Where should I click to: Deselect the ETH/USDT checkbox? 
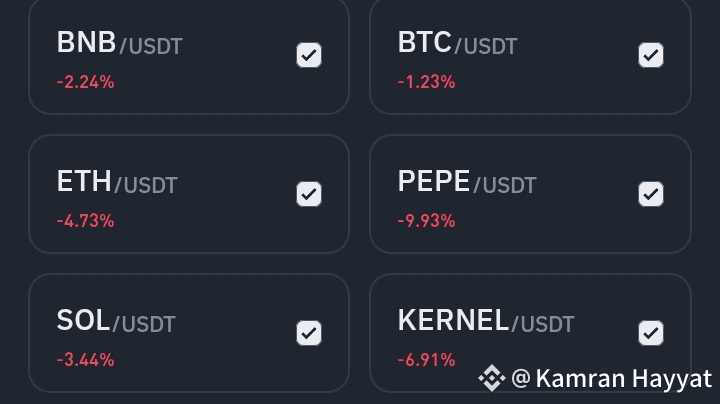pos(309,194)
